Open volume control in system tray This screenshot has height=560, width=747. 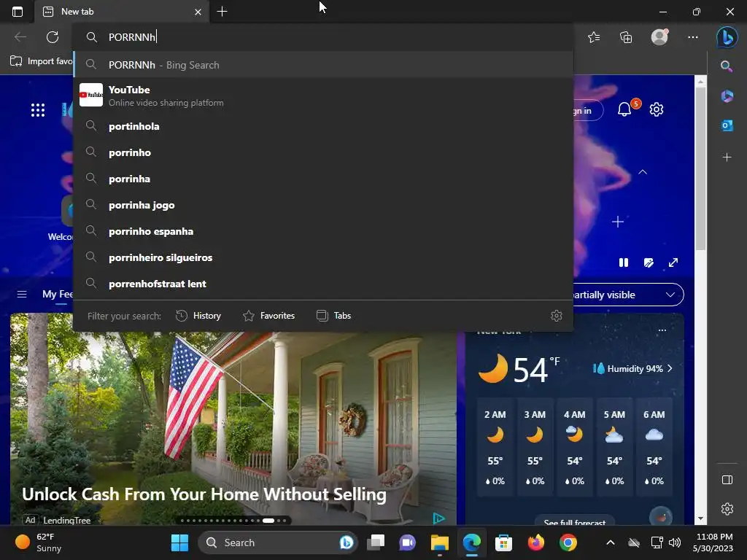coord(675,542)
